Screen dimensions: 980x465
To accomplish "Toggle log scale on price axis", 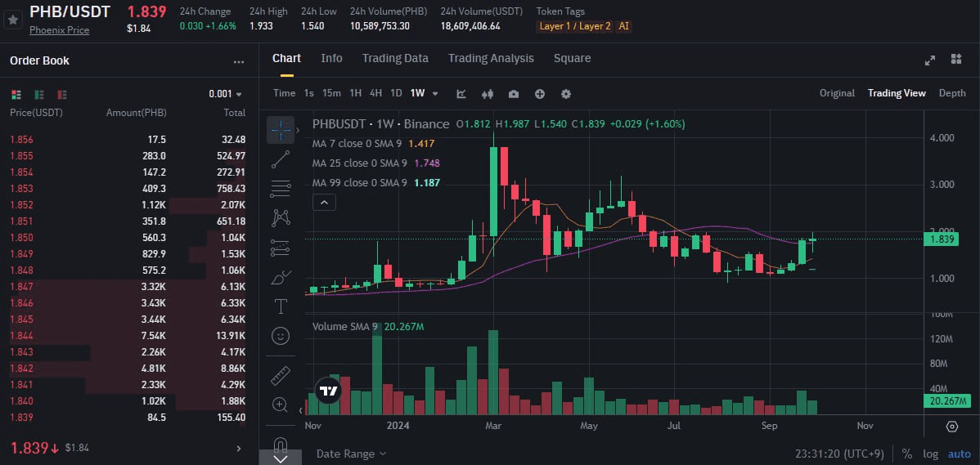I will [930, 454].
